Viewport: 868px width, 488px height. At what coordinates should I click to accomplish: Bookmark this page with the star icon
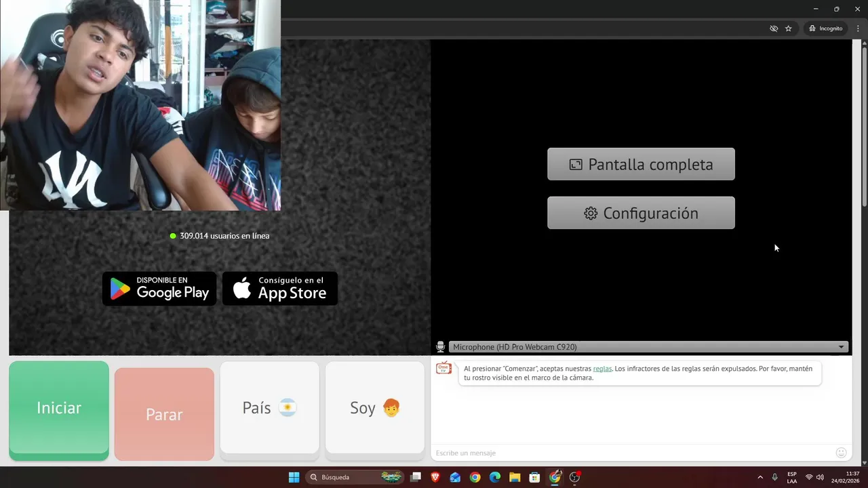[789, 28]
